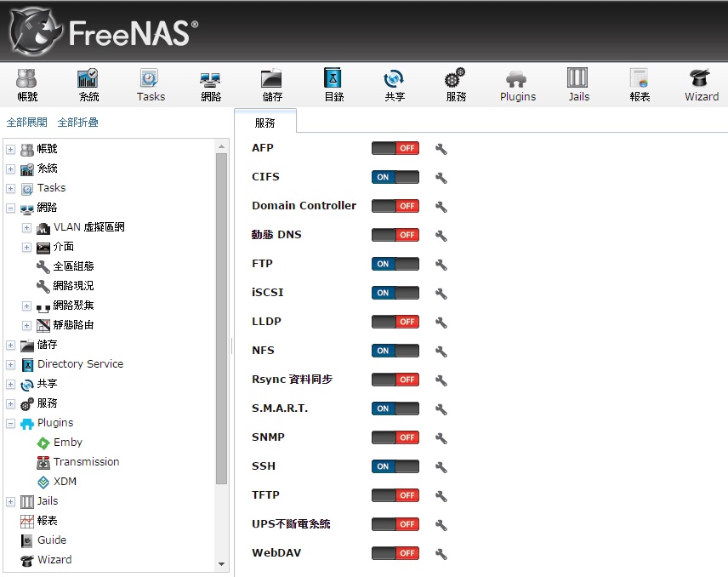Configure iSCSI with its wrench icon
Screen dimensions: 728x577
[x=441, y=294]
